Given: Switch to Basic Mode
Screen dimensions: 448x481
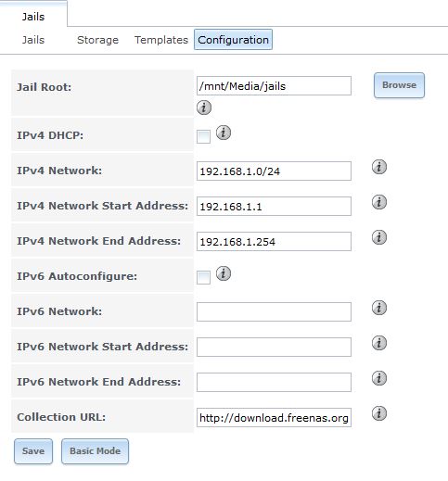Looking at the screenshot, I should 95,451.
